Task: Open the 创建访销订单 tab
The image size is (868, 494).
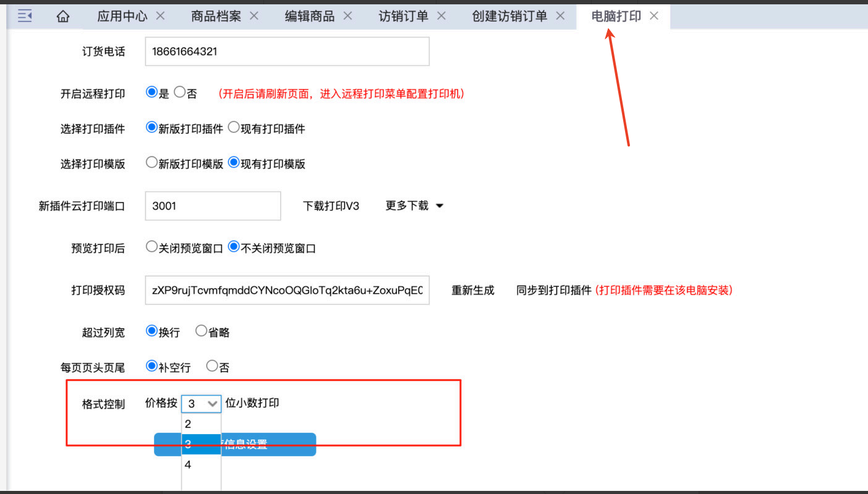Action: pos(509,17)
